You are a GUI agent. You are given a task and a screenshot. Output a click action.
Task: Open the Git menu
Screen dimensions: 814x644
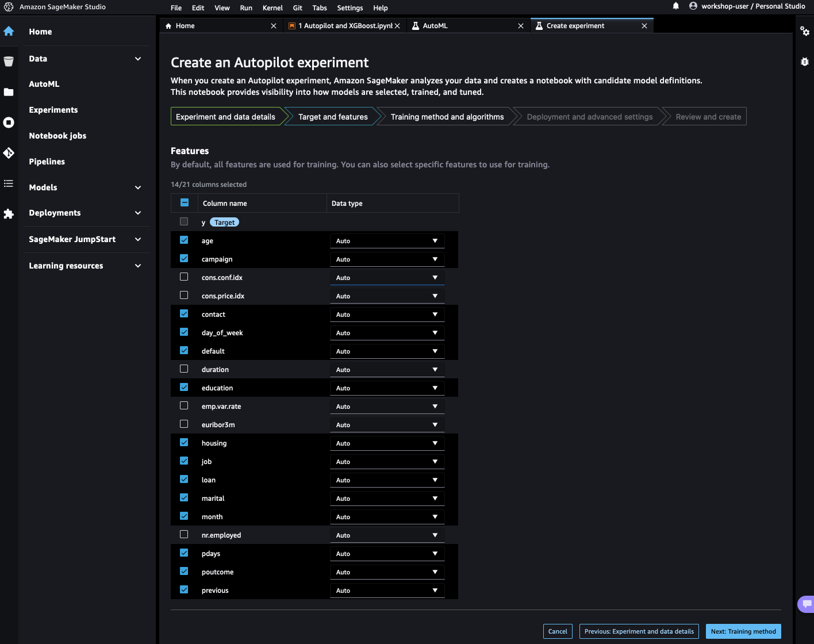point(298,8)
